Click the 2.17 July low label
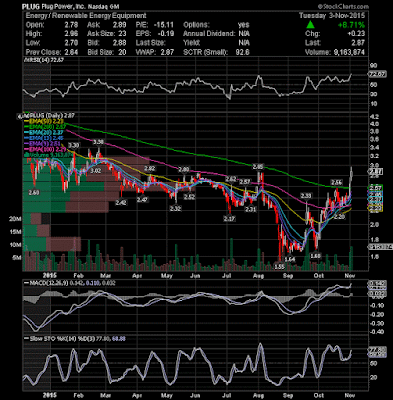The height and width of the screenshot is (400, 393). coord(230,218)
